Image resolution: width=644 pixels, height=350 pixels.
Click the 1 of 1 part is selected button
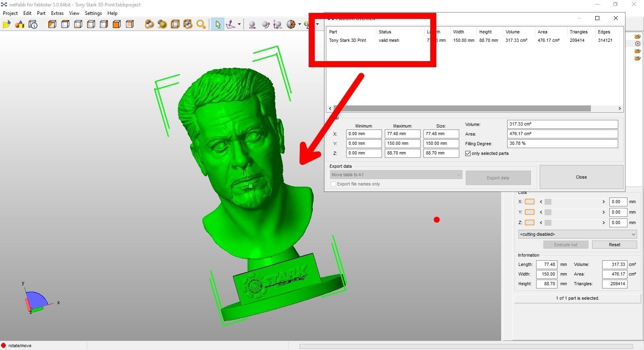coord(578,298)
